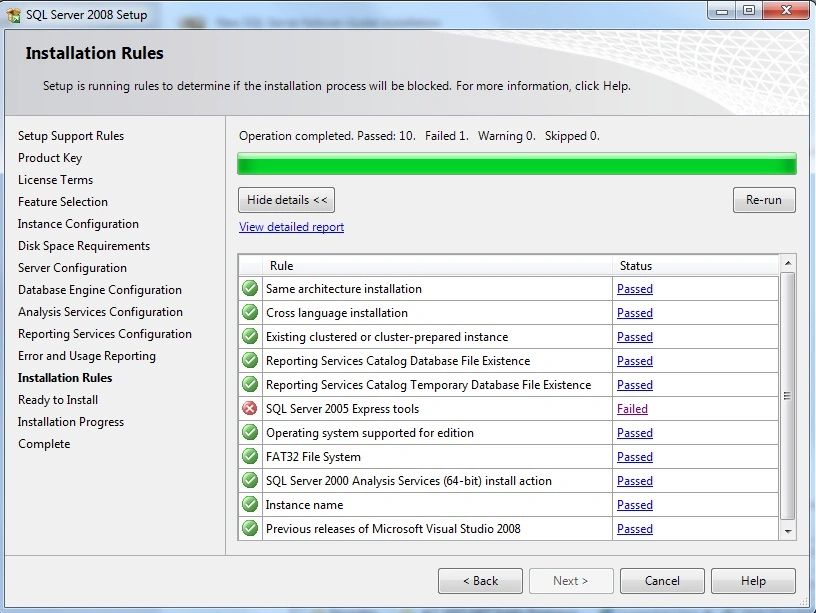Select Disk Space Requirements step

[84, 246]
